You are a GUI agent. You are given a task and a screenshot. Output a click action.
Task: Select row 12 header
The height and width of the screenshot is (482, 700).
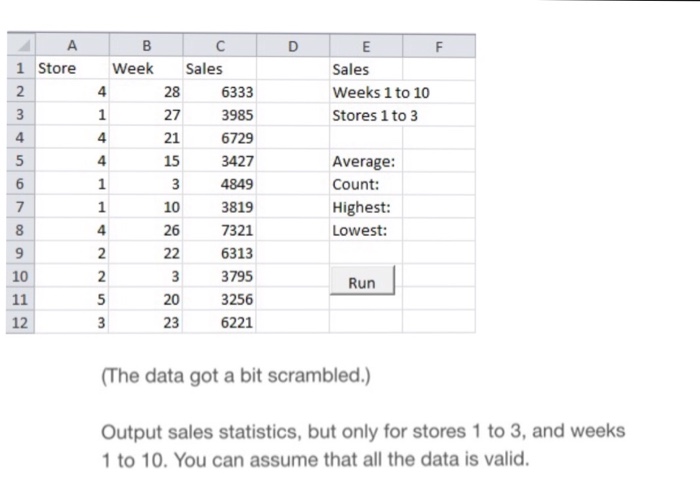pos(21,322)
